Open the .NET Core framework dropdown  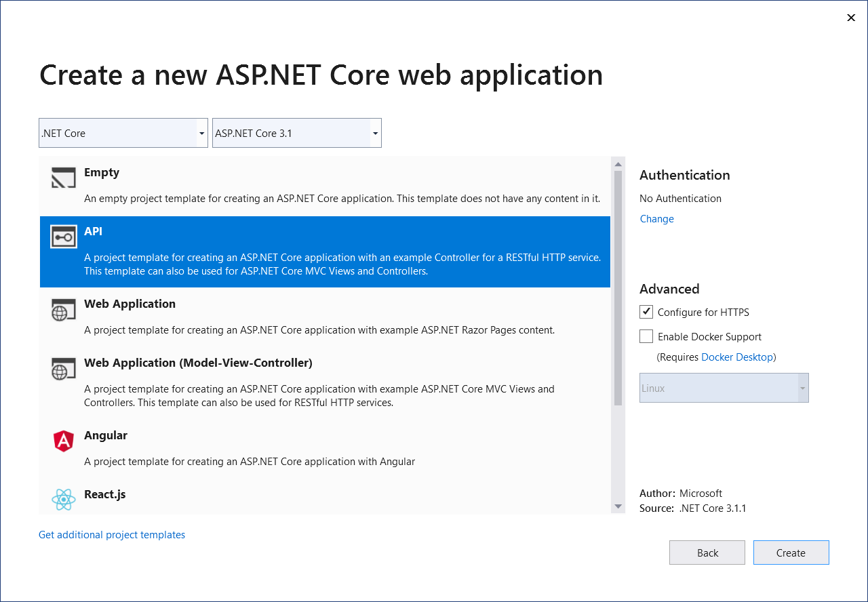click(x=201, y=132)
